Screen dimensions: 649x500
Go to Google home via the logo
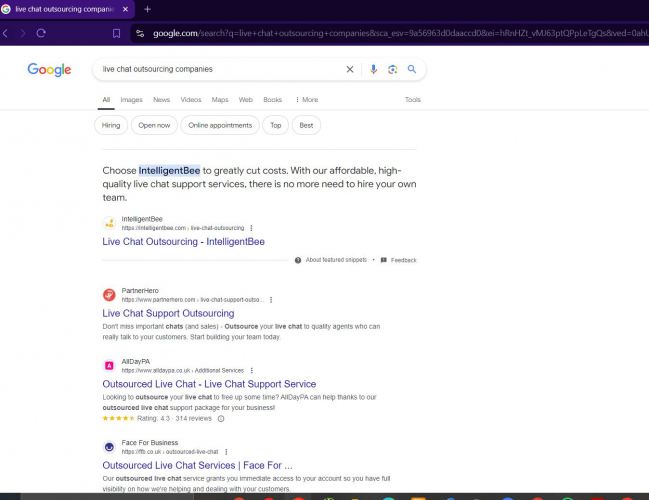(49, 70)
